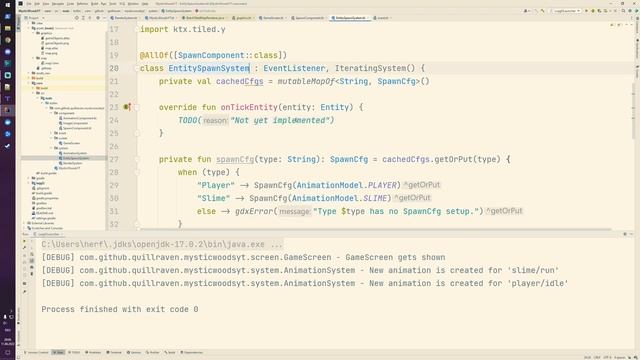Collapse all in the Project panel toolbar
This screenshot has width=640, height=360.
click(90, 18)
